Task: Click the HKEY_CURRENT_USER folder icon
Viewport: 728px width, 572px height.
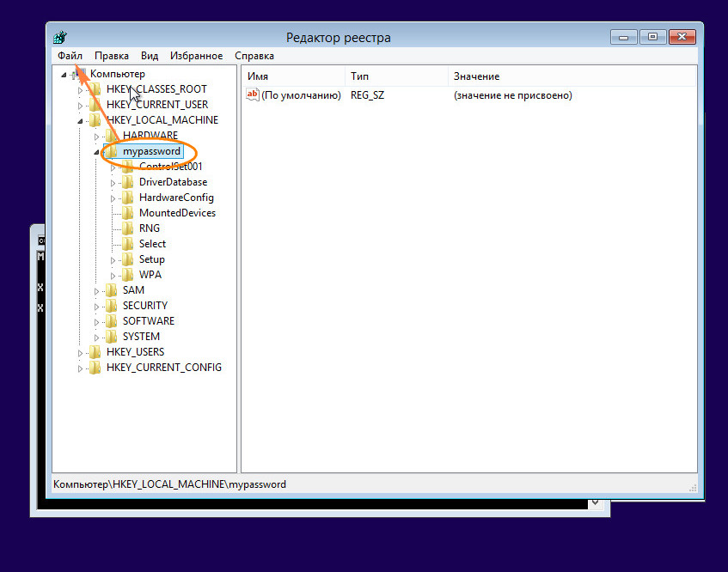Action: point(95,105)
